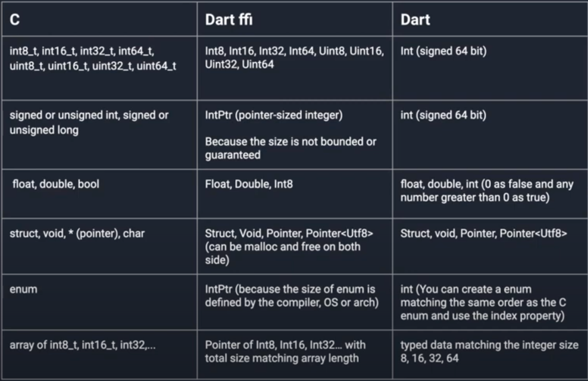Click the "typed data matching the integer size" cell
Viewport: 588px width, 381px height.
tap(489, 351)
